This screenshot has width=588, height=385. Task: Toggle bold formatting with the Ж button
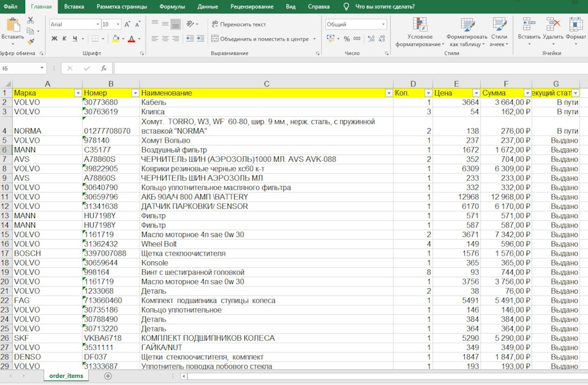[55, 39]
